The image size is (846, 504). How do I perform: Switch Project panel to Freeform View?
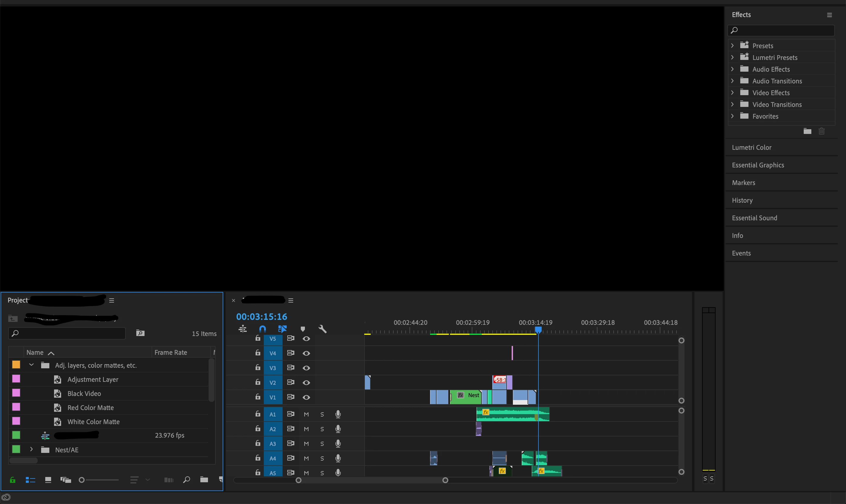[x=66, y=480]
